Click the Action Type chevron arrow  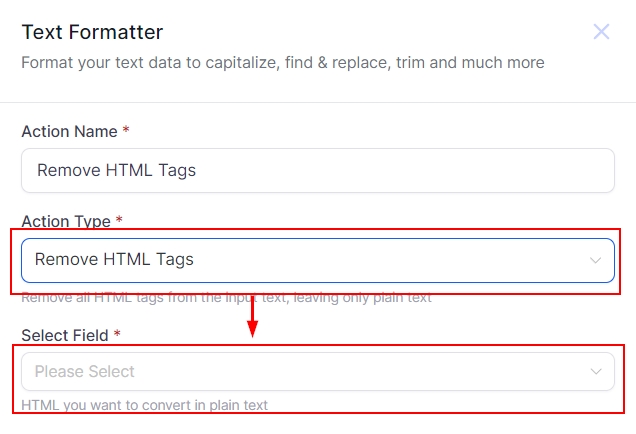point(596,261)
